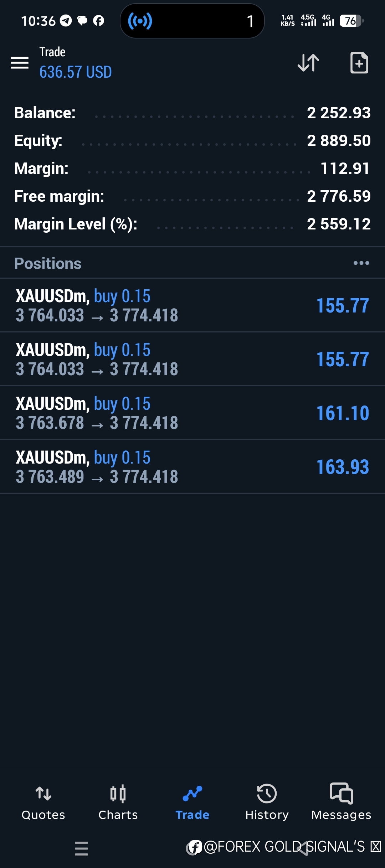Switch to the Charts tab
Image resolution: width=385 pixels, height=868 pixels.
click(118, 802)
